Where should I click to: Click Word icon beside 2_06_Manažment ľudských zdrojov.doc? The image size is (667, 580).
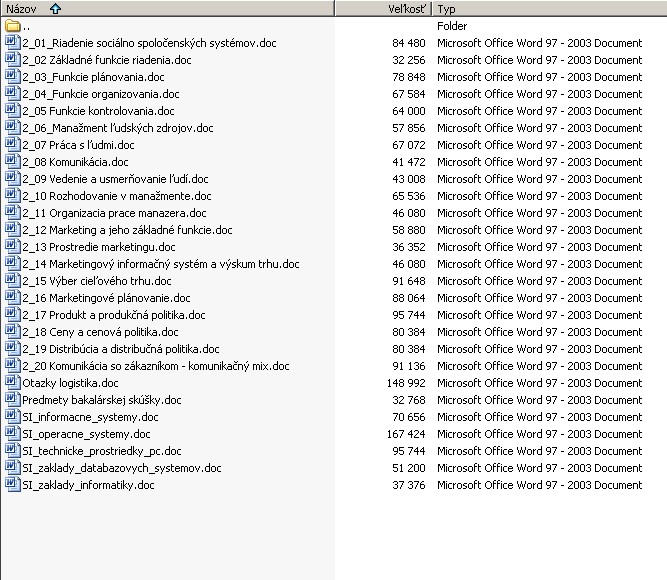point(13,128)
